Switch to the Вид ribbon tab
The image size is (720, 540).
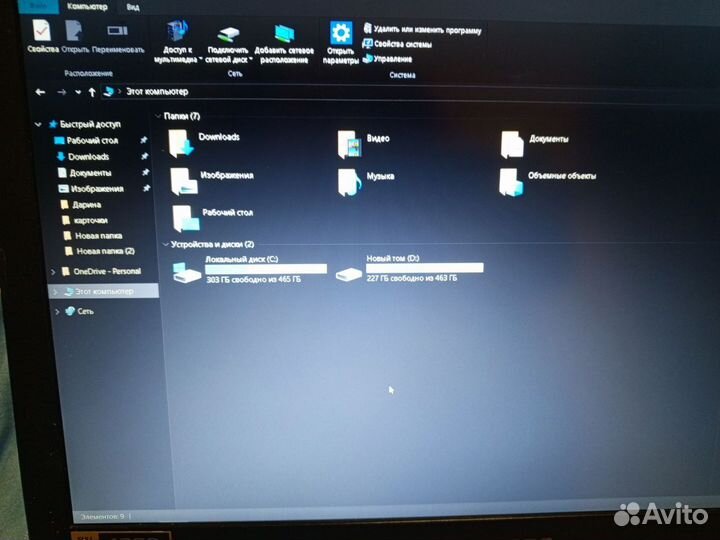point(118,5)
